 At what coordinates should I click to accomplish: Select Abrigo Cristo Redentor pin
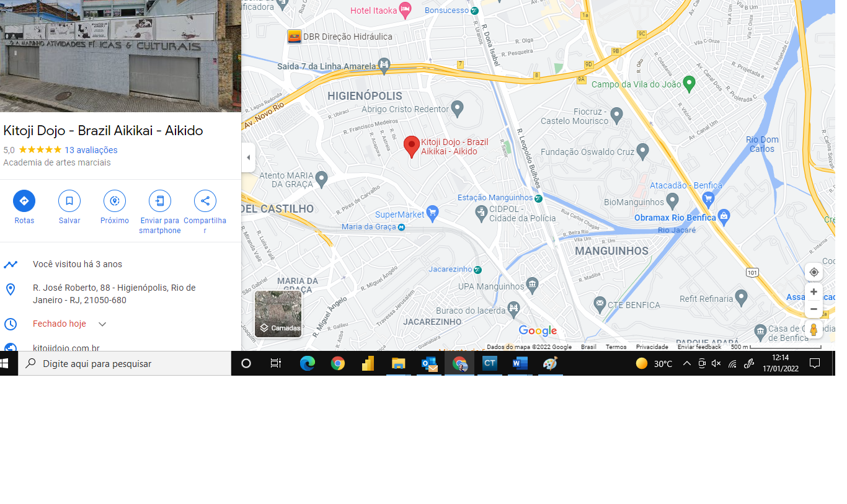click(458, 108)
